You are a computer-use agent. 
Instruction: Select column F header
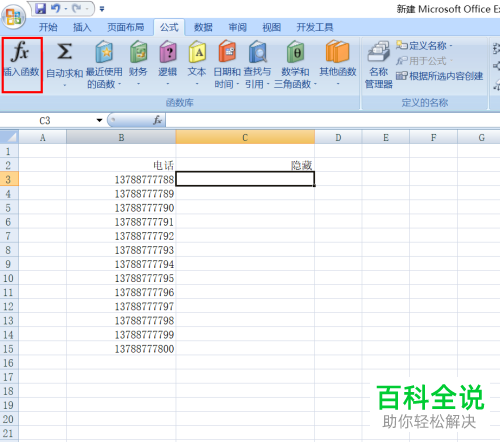click(433, 137)
